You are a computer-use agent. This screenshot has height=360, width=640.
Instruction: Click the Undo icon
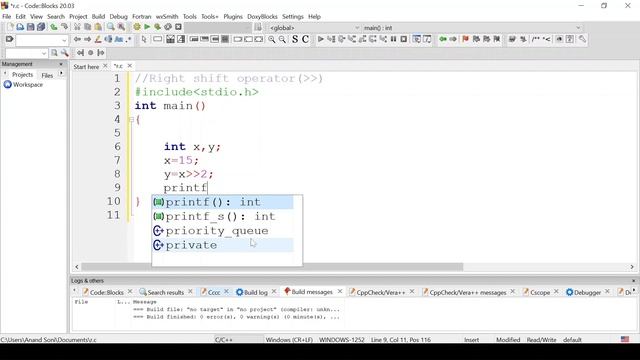(x=54, y=27)
